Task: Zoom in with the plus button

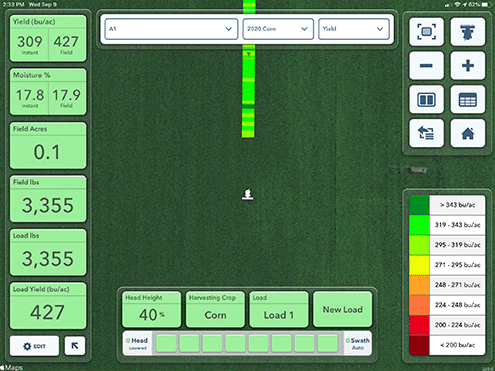Action: pyautogui.click(x=468, y=66)
